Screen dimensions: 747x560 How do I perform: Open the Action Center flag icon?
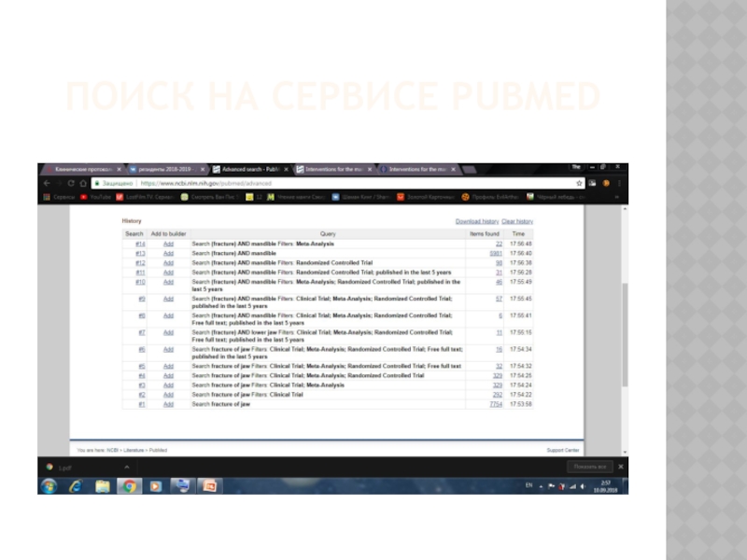click(x=551, y=486)
